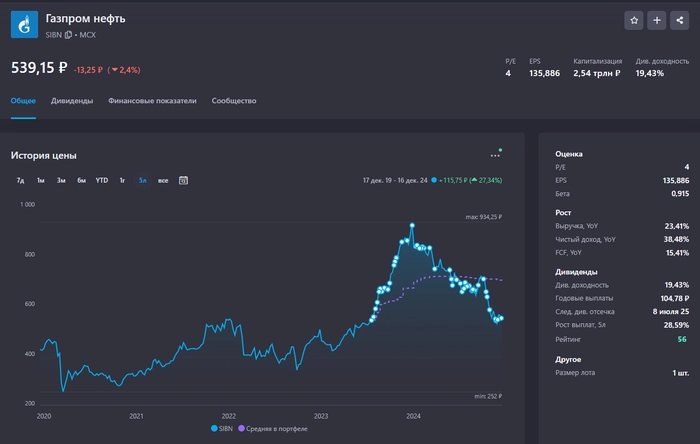The height and width of the screenshot is (444, 700).
Task: Select the 1м chart period
Action: pos(40,180)
